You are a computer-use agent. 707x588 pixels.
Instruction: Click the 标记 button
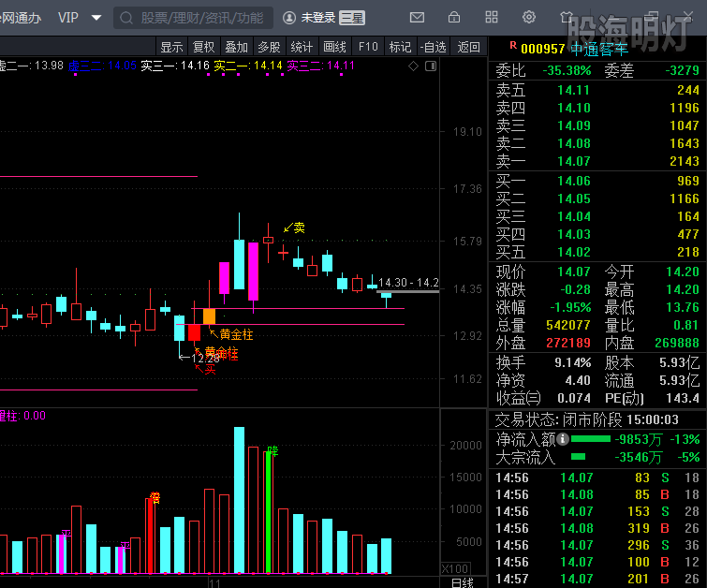click(400, 47)
